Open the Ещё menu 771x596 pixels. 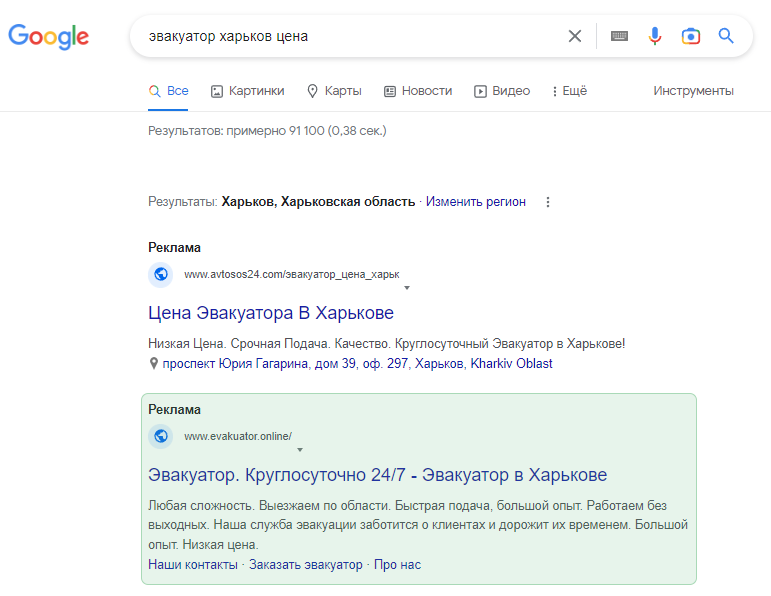point(569,91)
